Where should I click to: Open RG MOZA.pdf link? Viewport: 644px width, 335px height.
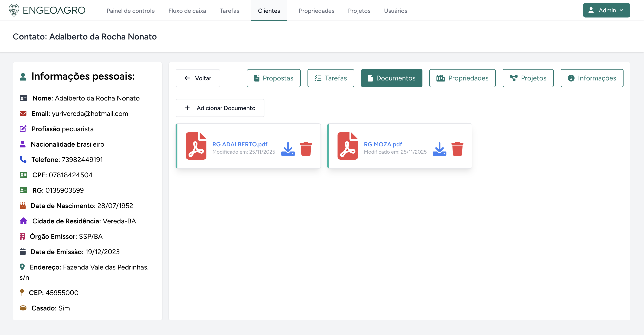tap(383, 144)
